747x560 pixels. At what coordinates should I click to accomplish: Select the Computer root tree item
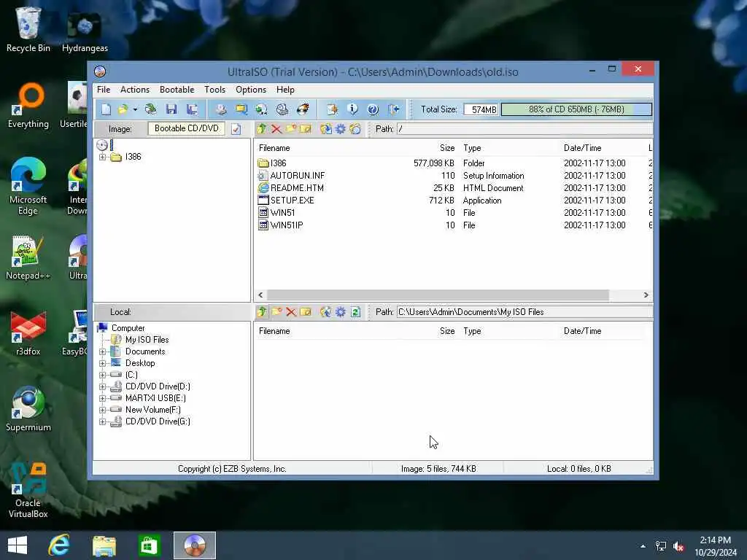(128, 328)
